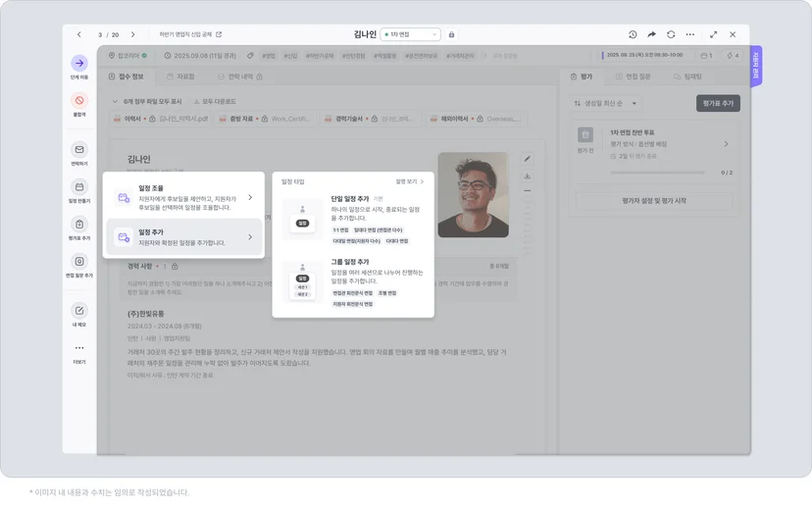Click the 평가자 설정 및 평가 시작 button
The width and height of the screenshot is (812, 507).
(x=653, y=201)
